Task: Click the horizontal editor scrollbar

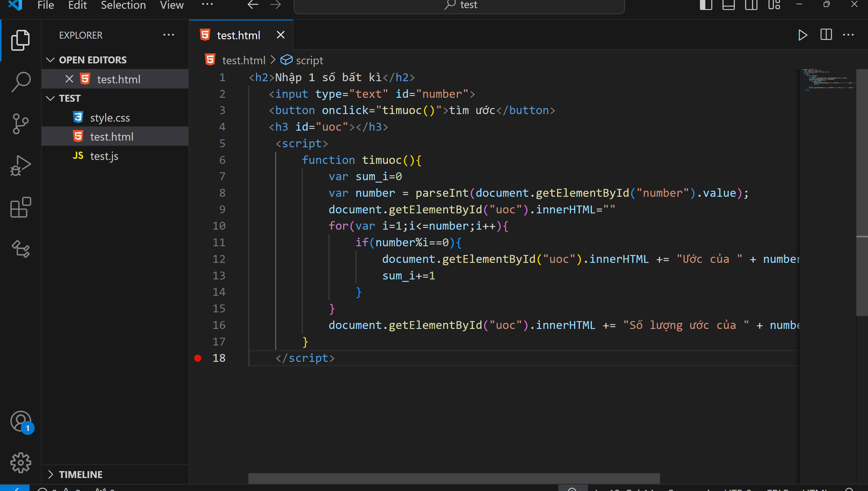Action: tap(454, 478)
